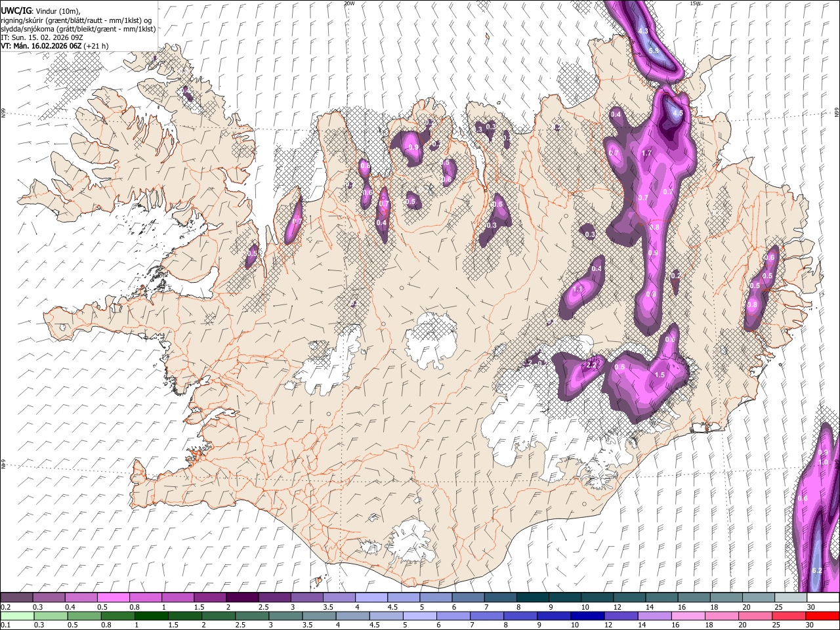Click the 15W longitude label

(695, 3)
